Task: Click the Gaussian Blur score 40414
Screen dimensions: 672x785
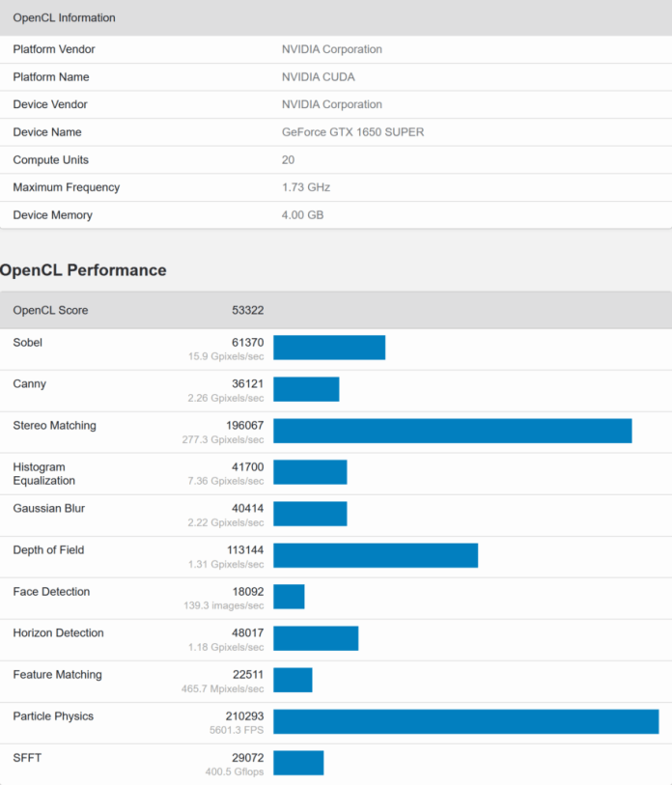Action: click(x=247, y=509)
